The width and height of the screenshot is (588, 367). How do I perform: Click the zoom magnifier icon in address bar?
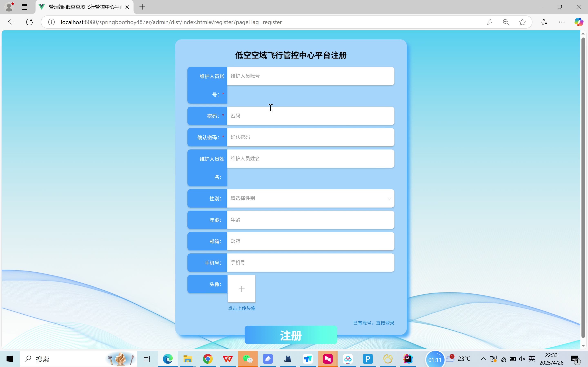tap(506, 22)
